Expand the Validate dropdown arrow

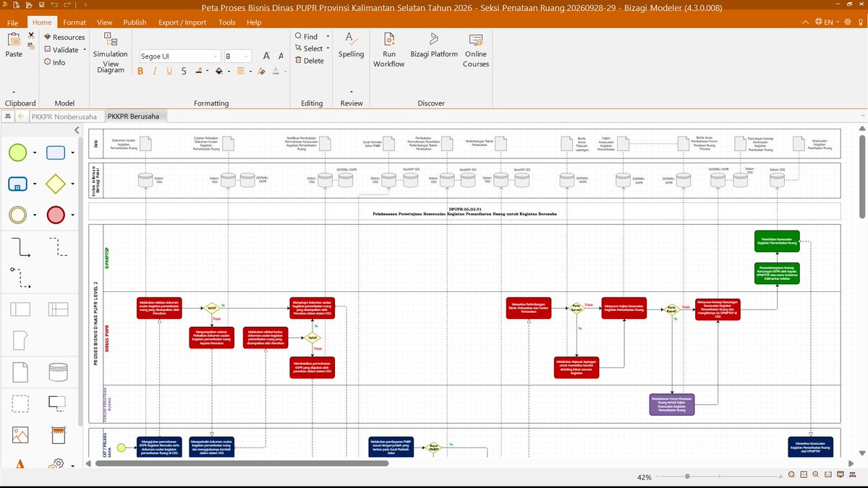click(85, 51)
